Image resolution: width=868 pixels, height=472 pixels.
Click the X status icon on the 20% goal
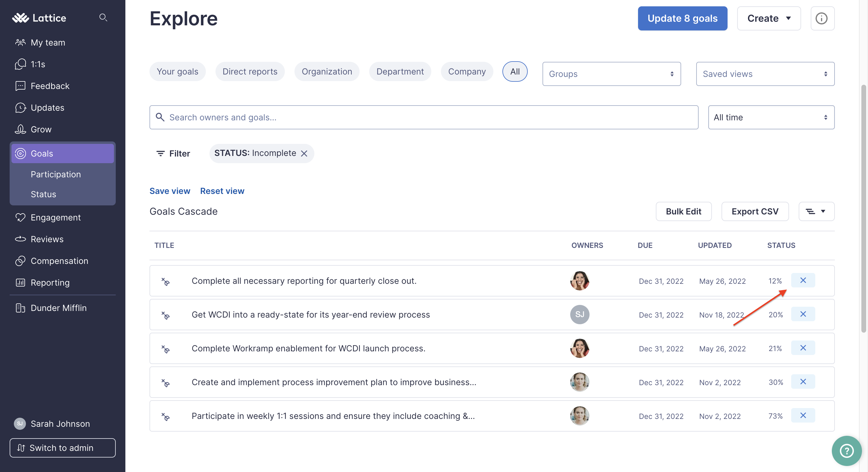click(803, 314)
